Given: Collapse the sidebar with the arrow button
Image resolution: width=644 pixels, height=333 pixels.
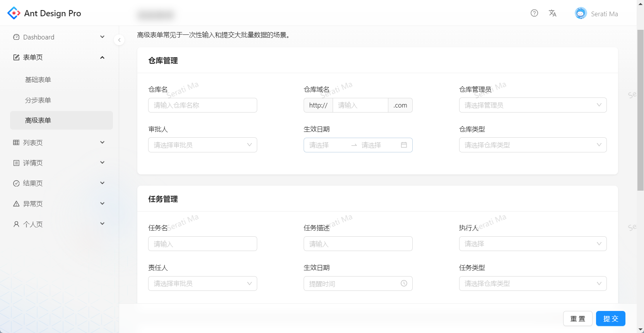Looking at the screenshot, I should pos(119,40).
